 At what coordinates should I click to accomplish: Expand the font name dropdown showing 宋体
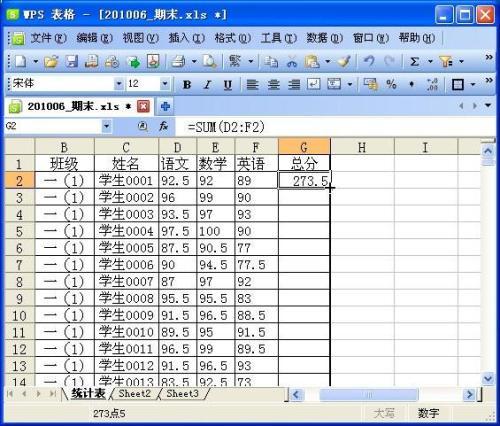(119, 84)
